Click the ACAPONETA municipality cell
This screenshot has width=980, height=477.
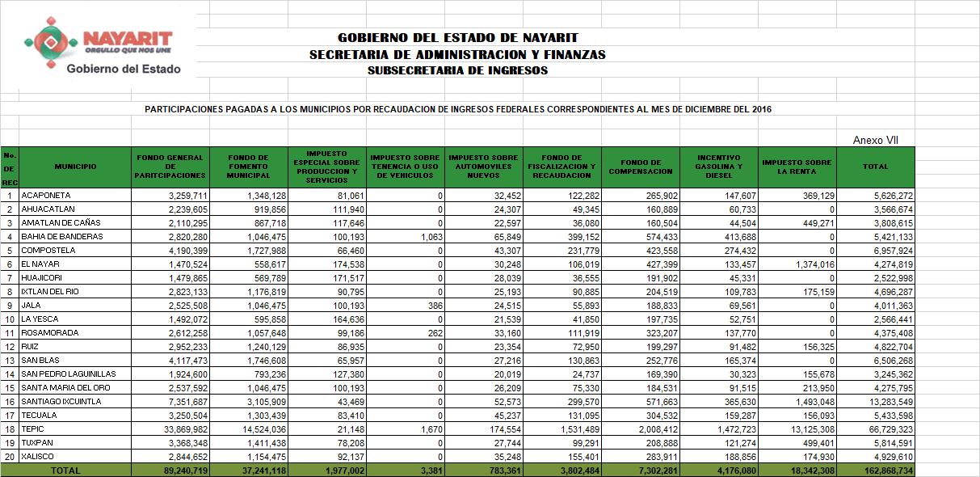click(75, 196)
